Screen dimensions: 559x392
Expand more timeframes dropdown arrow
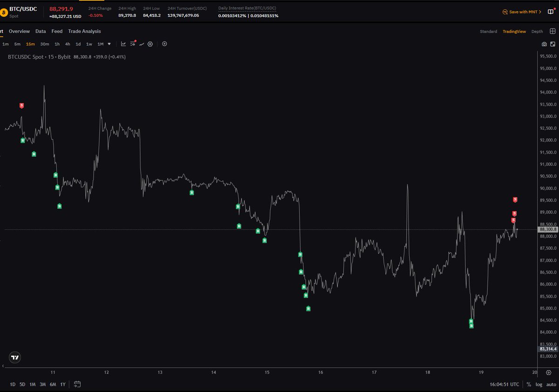pos(109,44)
